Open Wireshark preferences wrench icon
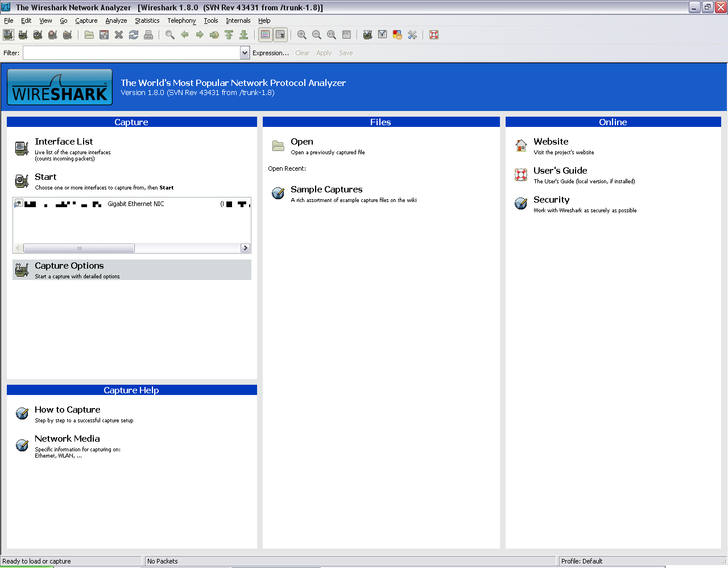This screenshot has height=568, width=728. [412, 35]
